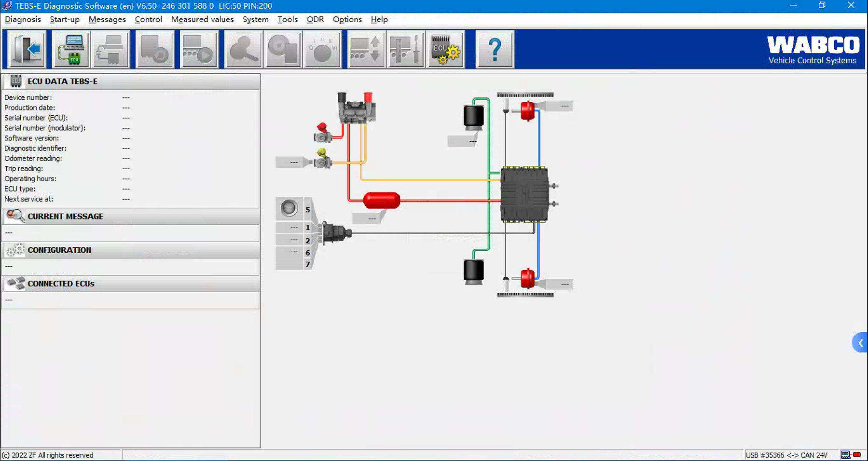The image size is (868, 461).
Task: Open the EBS control disc icon
Action: 283,49
